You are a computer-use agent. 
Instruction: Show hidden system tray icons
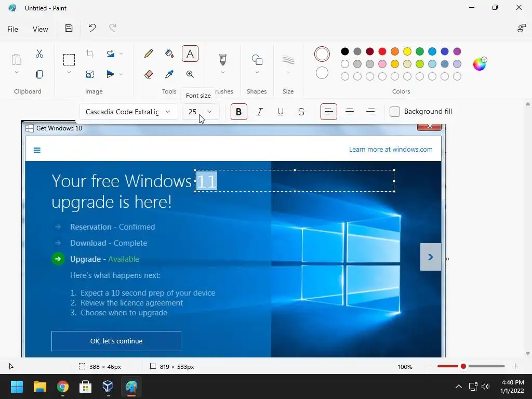pos(458,387)
